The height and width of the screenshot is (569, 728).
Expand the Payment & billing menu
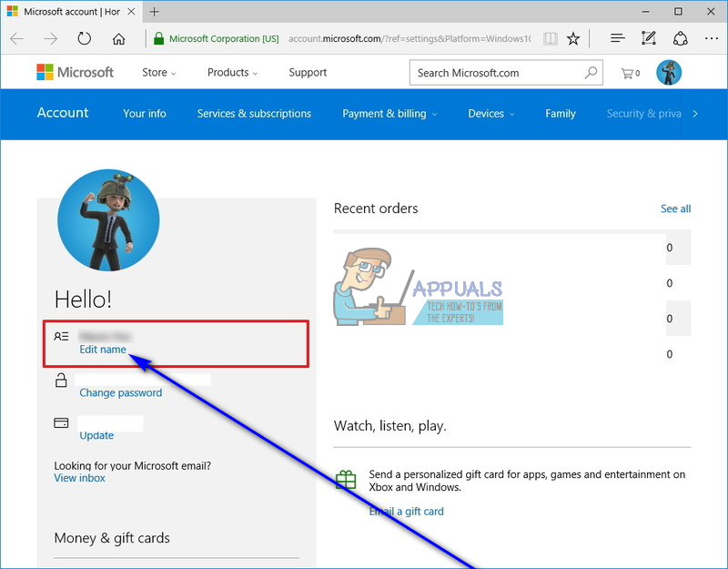point(389,114)
